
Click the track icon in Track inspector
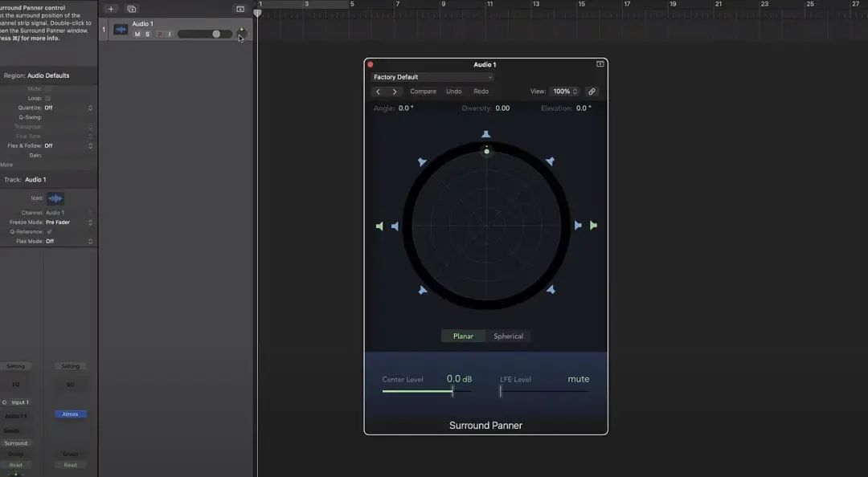pos(55,198)
